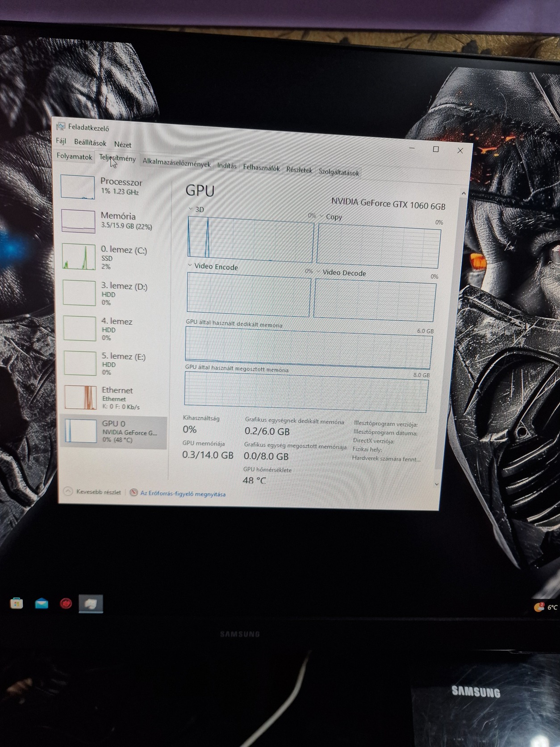Open the Nézet menu
This screenshot has width=560, height=747.
tap(123, 144)
